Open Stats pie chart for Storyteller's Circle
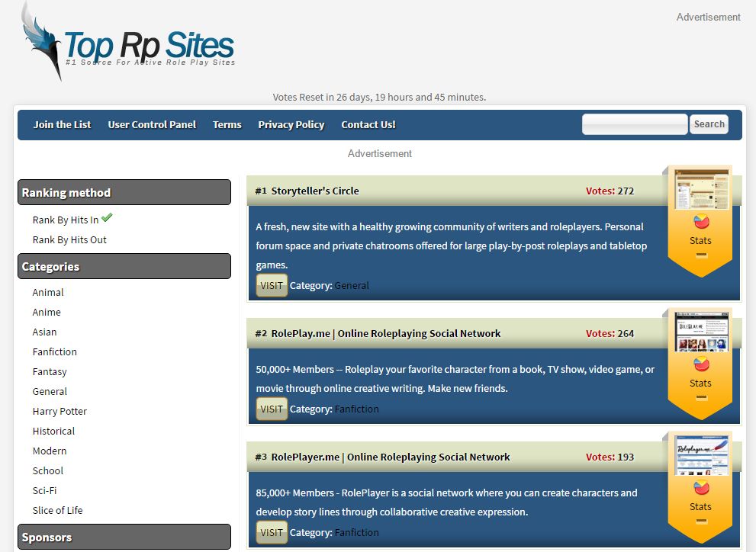The width and height of the screenshot is (756, 552). point(701,222)
